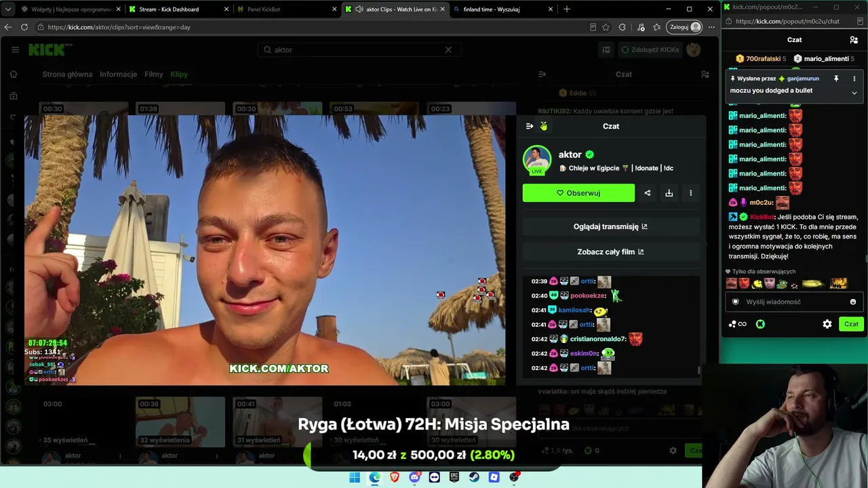Click the KickBot username in popout chat
The image size is (868, 488).
point(761,217)
